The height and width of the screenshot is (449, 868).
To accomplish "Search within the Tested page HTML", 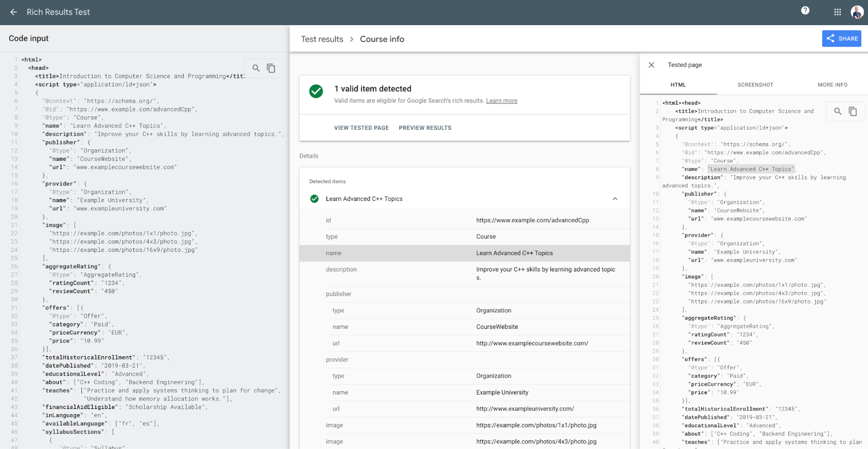I will coord(838,111).
